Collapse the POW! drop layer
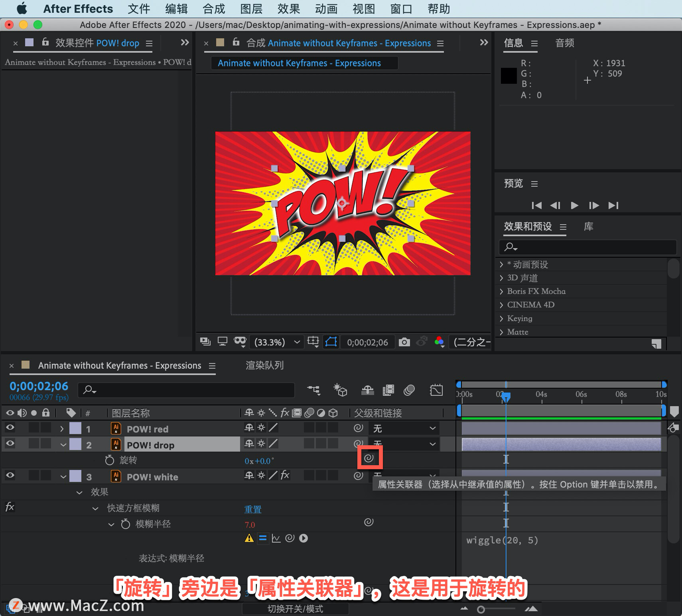 tap(63, 445)
